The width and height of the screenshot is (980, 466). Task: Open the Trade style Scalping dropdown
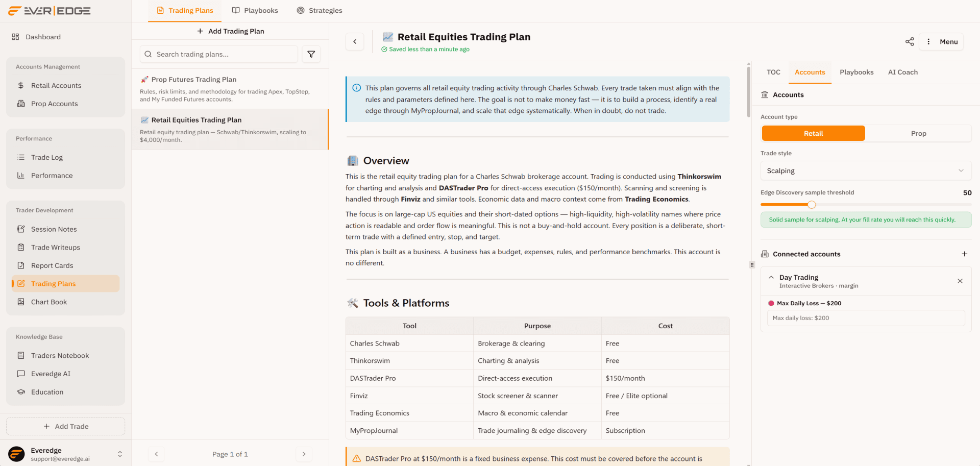[x=866, y=170]
